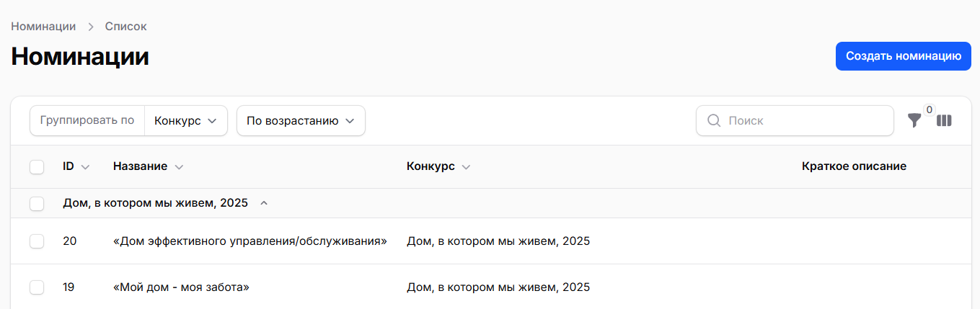Click the ID cell with value 20
Image resolution: width=980 pixels, height=309 pixels.
(x=70, y=241)
